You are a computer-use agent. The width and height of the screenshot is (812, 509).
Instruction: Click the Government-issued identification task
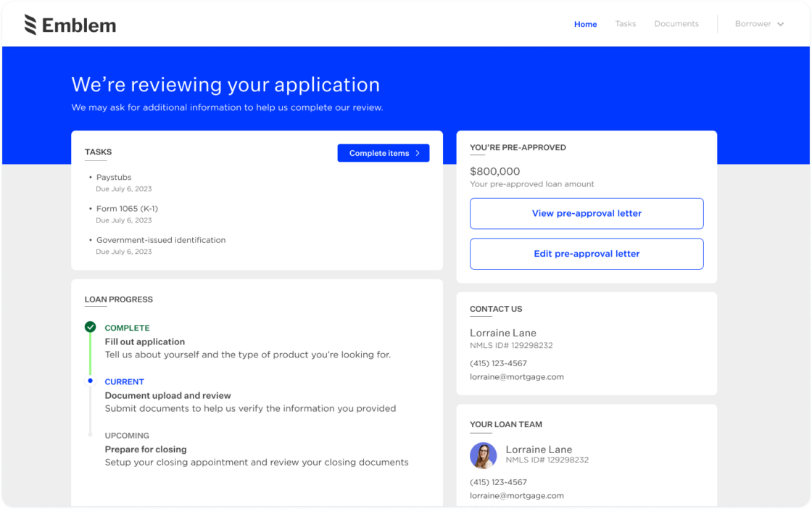161,239
